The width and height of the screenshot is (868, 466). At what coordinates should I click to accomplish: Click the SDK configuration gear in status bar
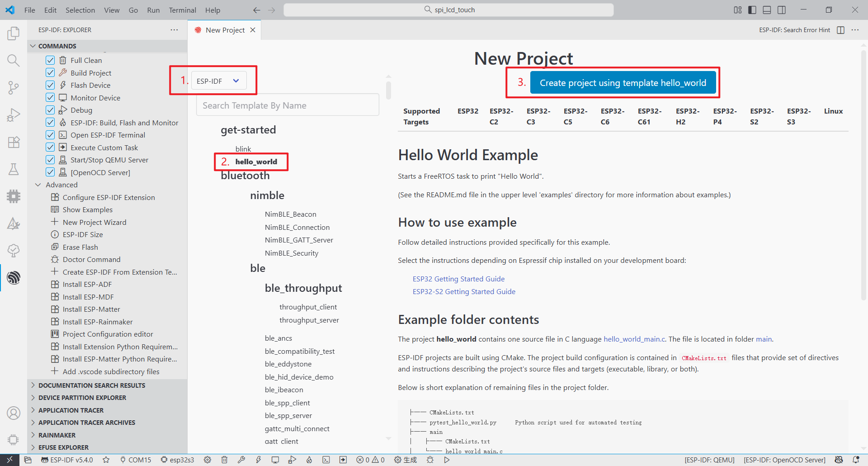(x=208, y=460)
